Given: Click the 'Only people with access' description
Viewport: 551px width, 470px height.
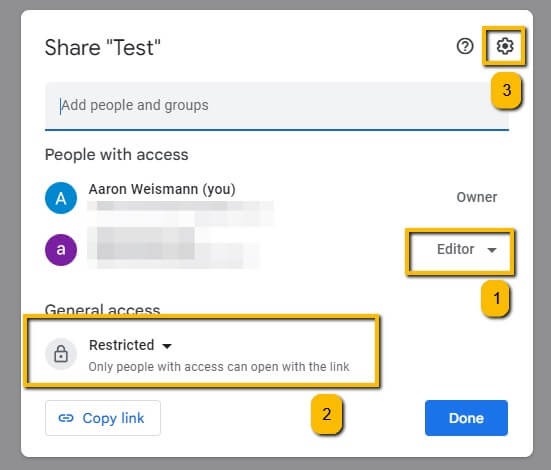Looking at the screenshot, I should [219, 367].
